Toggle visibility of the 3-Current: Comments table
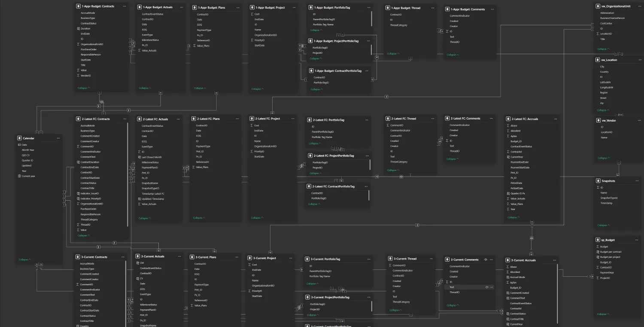644x327 pixels. pos(485,260)
